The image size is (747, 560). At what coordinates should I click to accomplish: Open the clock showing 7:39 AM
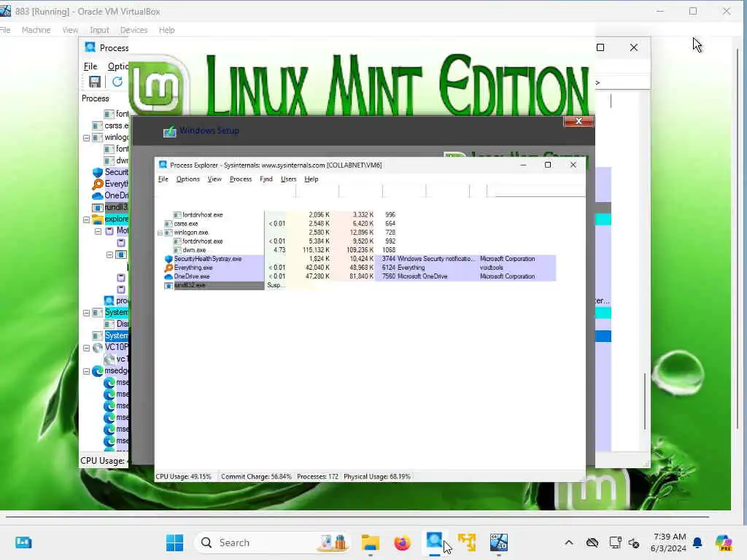pos(668,542)
